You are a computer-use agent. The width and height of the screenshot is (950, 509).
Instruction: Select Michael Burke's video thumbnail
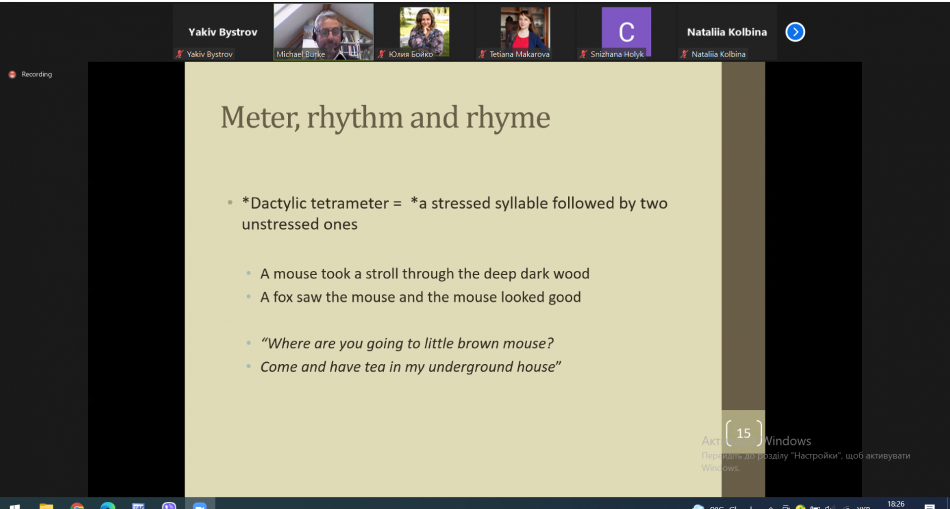pyautogui.click(x=323, y=30)
